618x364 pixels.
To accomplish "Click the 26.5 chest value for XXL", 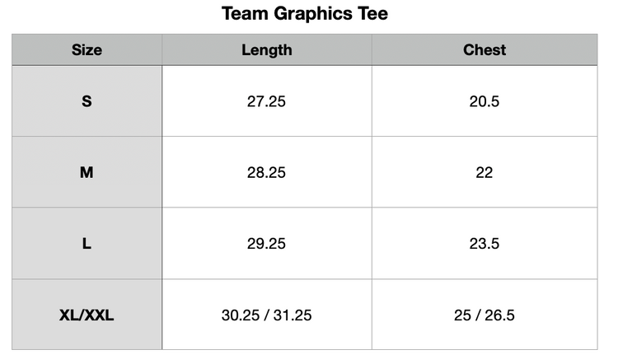I will pos(499,315).
